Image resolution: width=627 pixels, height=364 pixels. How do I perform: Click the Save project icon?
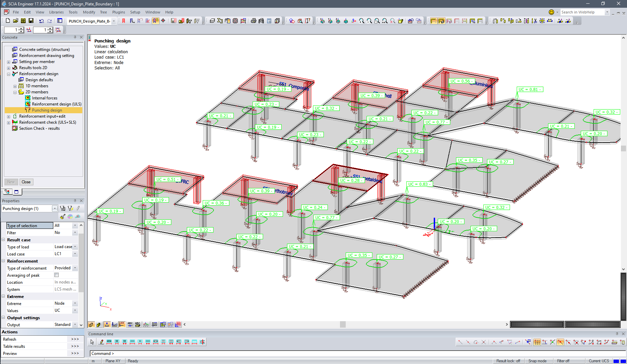(x=31, y=21)
